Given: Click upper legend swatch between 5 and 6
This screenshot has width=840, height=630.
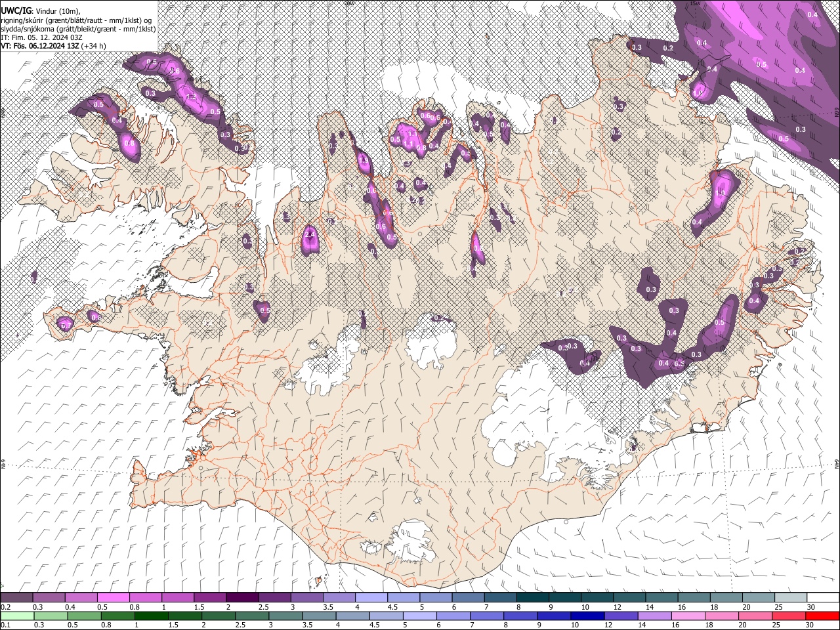Looking at the screenshot, I should click(x=437, y=597).
